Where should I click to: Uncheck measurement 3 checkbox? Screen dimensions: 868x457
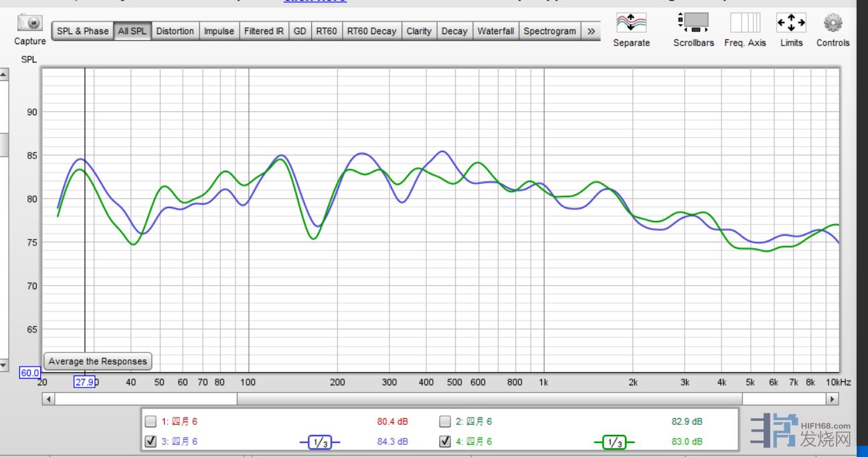pyautogui.click(x=151, y=442)
